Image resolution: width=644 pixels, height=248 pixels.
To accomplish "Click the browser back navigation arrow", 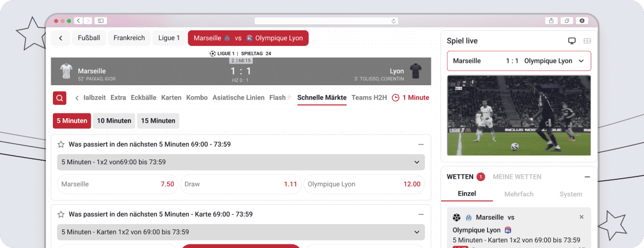I will click(x=78, y=20).
